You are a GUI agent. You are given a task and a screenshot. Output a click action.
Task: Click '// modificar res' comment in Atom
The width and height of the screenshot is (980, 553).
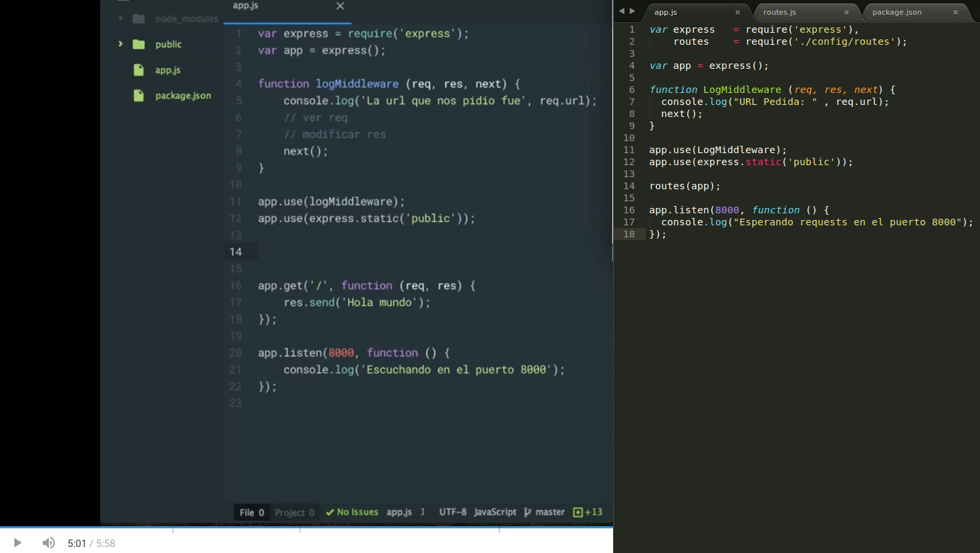[x=334, y=134]
